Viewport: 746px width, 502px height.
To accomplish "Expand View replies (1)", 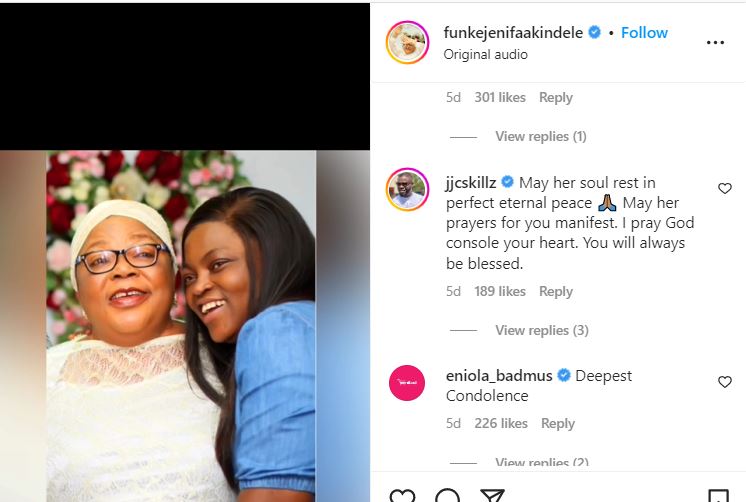I will 540,136.
